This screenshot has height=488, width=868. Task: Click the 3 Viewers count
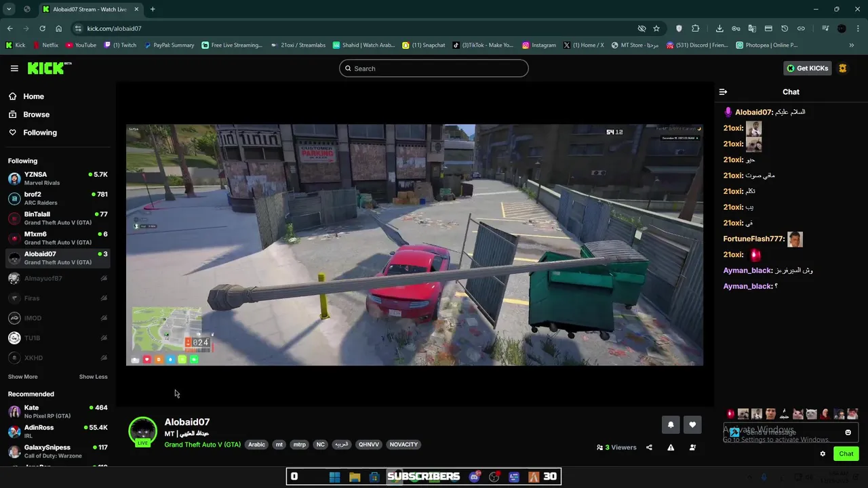[616, 447]
